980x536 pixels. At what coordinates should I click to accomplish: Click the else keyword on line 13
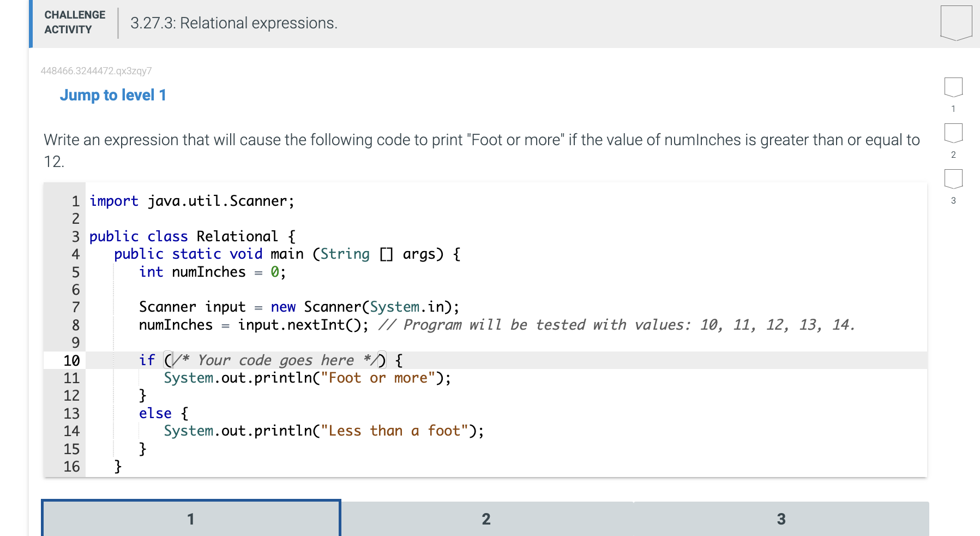154,413
